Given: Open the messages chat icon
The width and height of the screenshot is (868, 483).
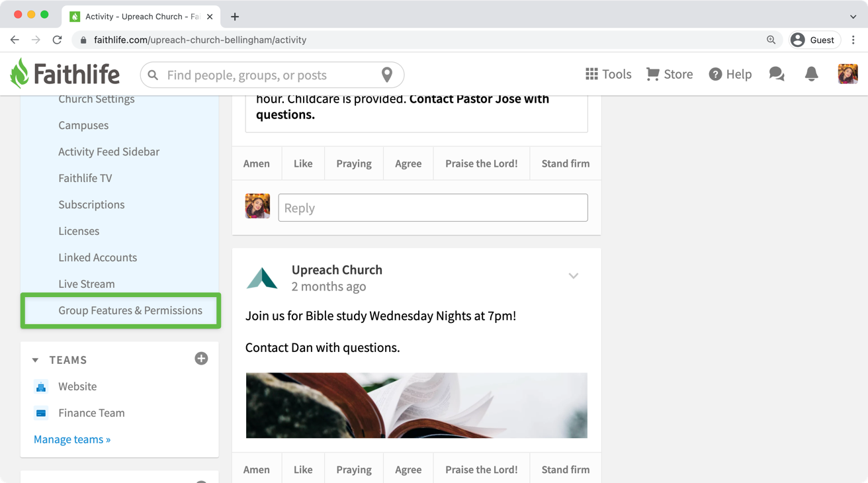Looking at the screenshot, I should pyautogui.click(x=777, y=74).
